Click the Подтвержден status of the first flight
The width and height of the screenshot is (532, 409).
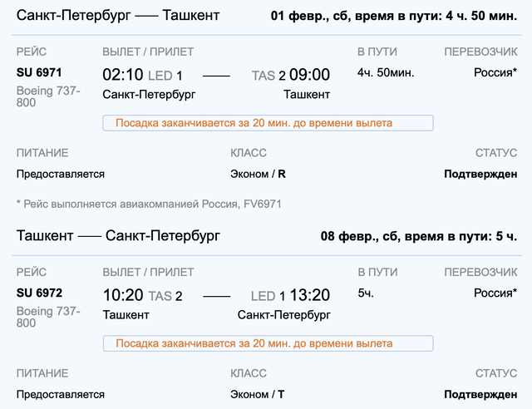[x=480, y=174]
